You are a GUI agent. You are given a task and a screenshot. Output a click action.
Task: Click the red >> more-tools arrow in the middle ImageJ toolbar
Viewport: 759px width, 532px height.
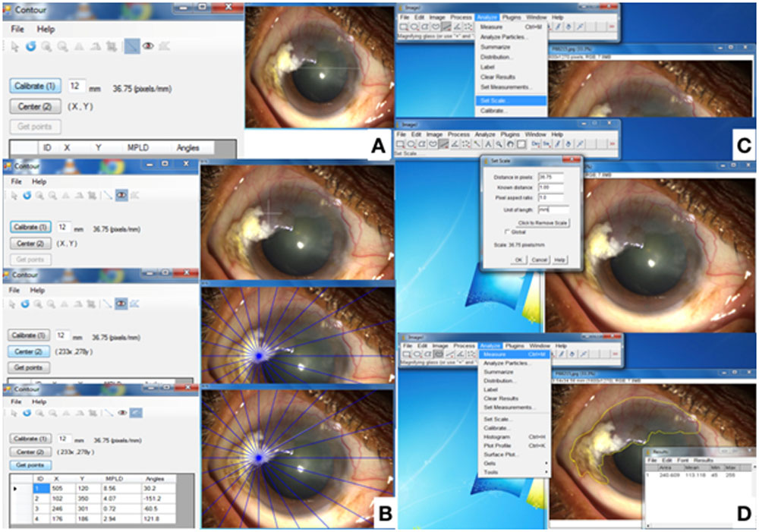[612, 143]
